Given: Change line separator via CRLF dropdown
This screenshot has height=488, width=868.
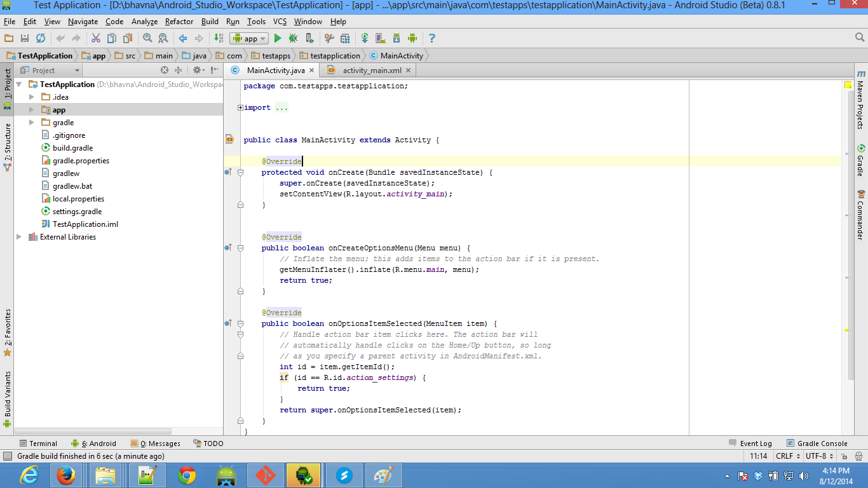Looking at the screenshot, I should [x=787, y=456].
